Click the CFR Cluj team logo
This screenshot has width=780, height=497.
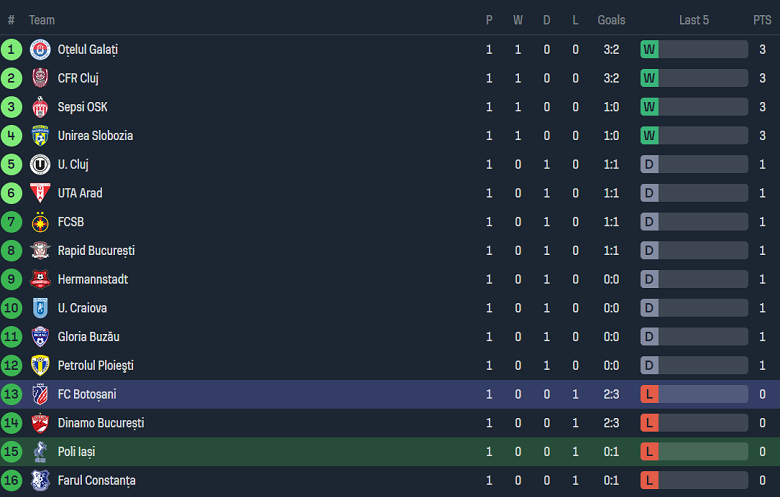pyautogui.click(x=40, y=78)
